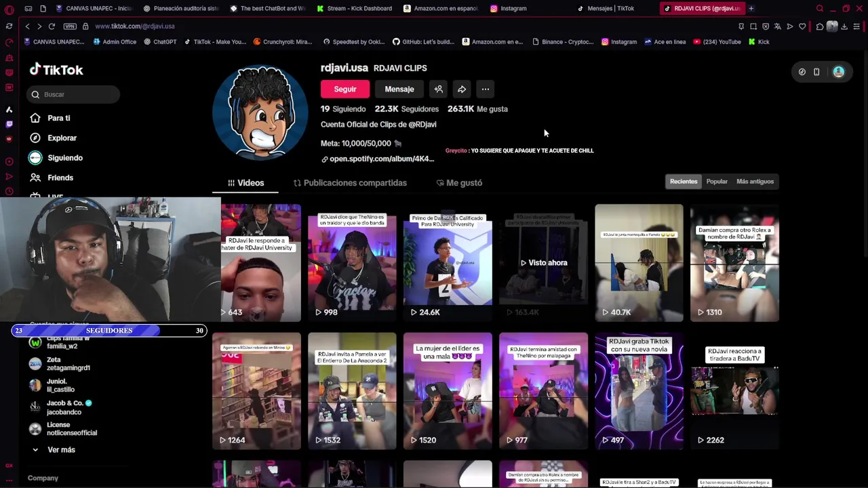Click the suggested accounts person icon
868x488 pixels.
pos(438,89)
